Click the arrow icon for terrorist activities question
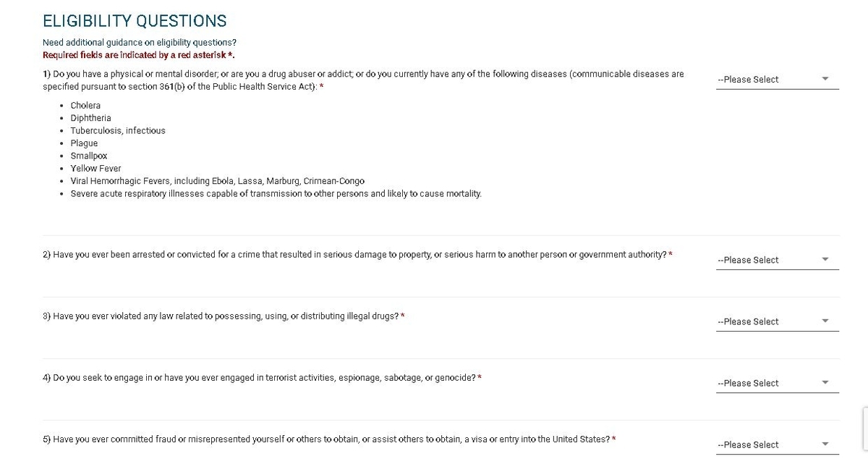The height and width of the screenshot is (459, 868). tap(825, 383)
